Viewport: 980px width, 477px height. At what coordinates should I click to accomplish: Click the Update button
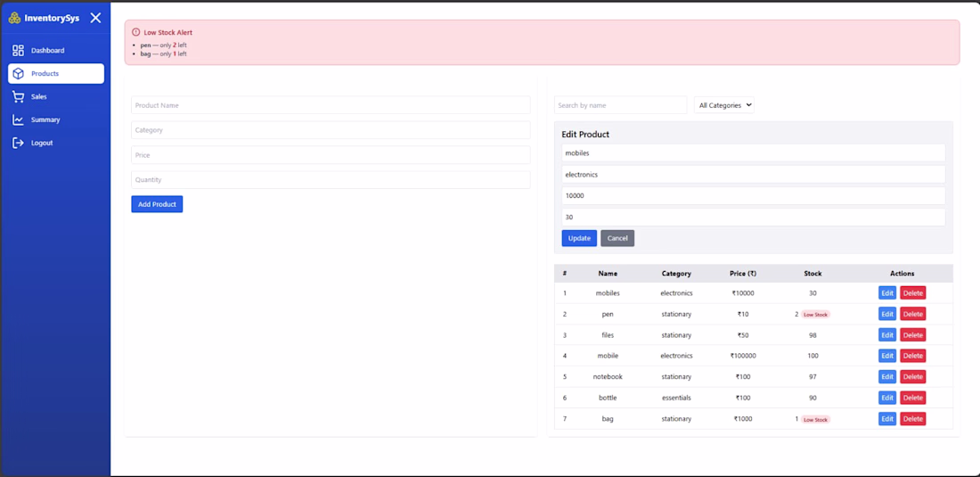[579, 238]
